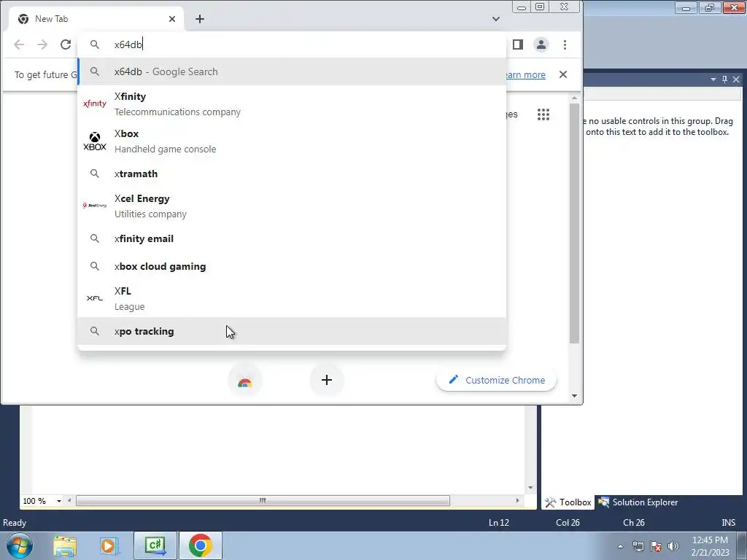Image resolution: width=747 pixels, height=560 pixels.
Task: Open Action Center flag icon
Action: (x=656, y=546)
